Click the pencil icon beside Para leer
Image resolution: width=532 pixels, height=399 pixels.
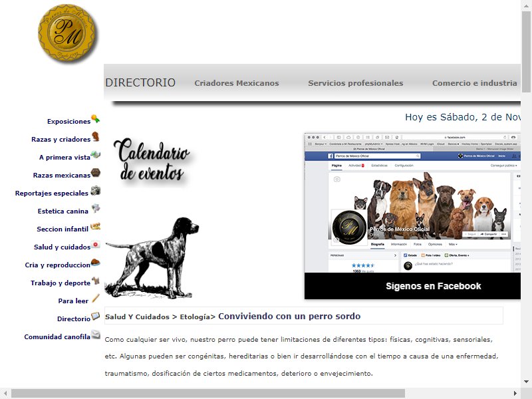[96, 298]
